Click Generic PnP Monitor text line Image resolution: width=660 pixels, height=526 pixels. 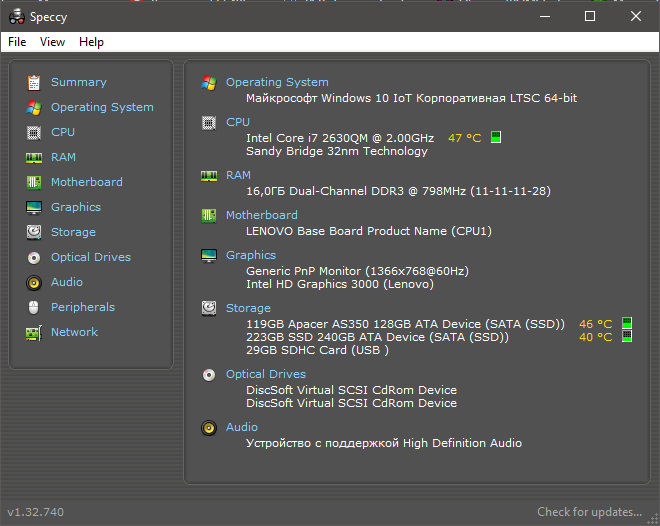[357, 271]
